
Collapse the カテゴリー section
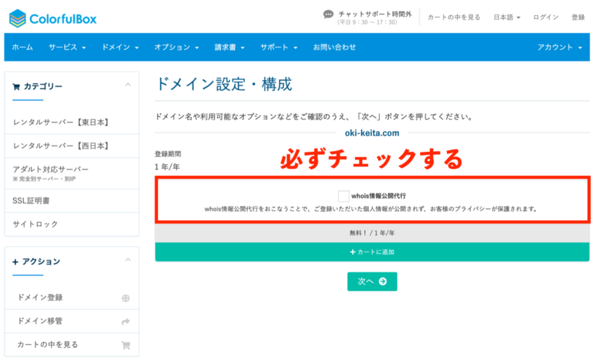[x=128, y=85]
